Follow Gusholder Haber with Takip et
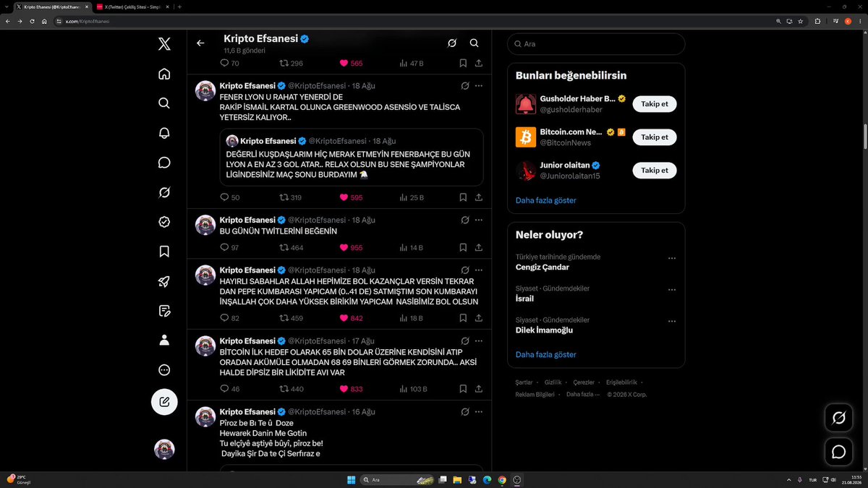Image resolution: width=868 pixels, height=488 pixels. tap(655, 104)
